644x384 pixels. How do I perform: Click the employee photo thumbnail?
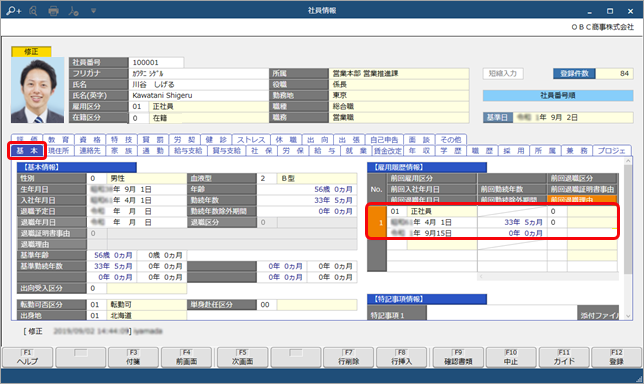click(x=37, y=90)
